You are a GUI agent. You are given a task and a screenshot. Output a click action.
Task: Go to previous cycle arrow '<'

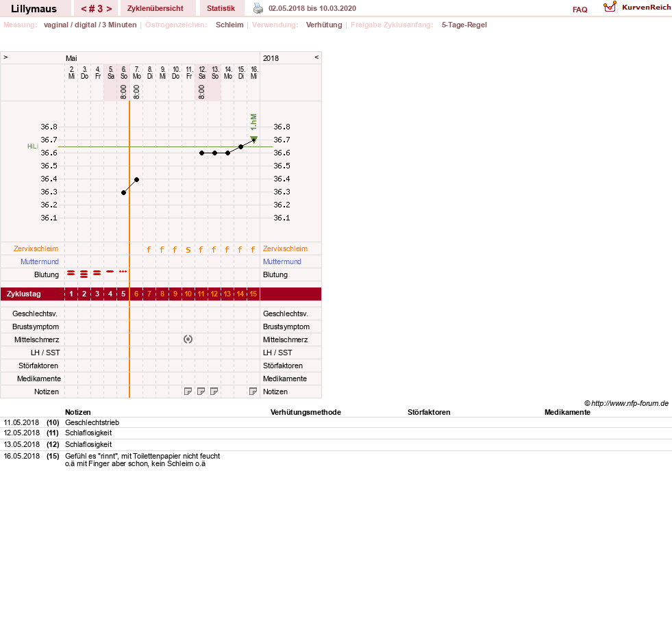point(85,9)
